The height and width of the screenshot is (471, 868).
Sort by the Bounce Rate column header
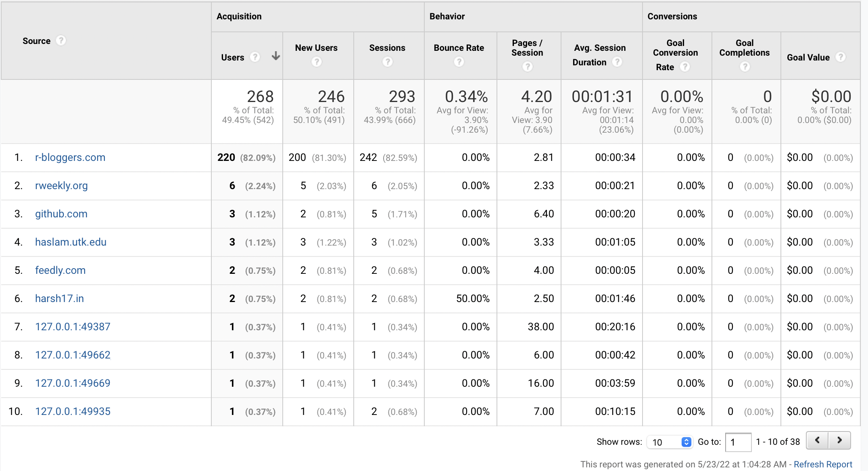(x=459, y=48)
